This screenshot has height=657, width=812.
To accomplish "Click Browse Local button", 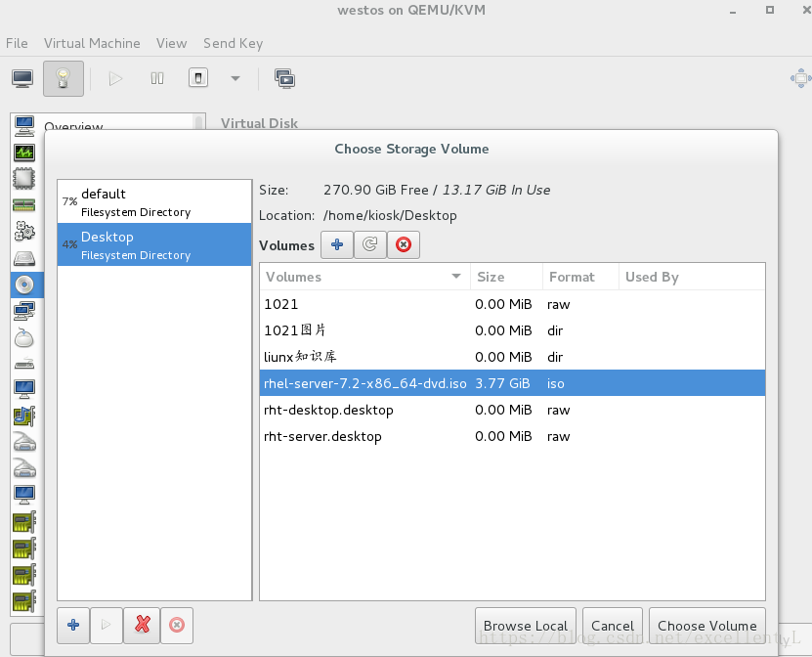I will (x=525, y=626).
